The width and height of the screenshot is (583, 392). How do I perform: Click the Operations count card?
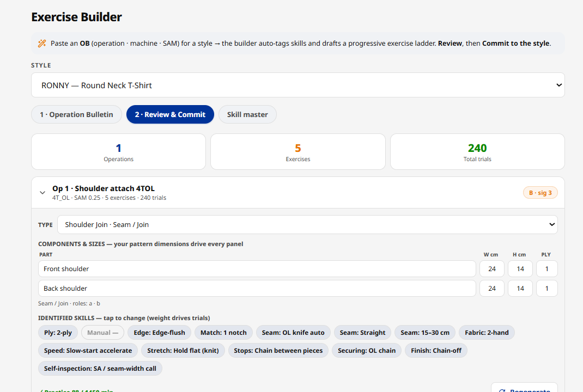[x=119, y=151]
